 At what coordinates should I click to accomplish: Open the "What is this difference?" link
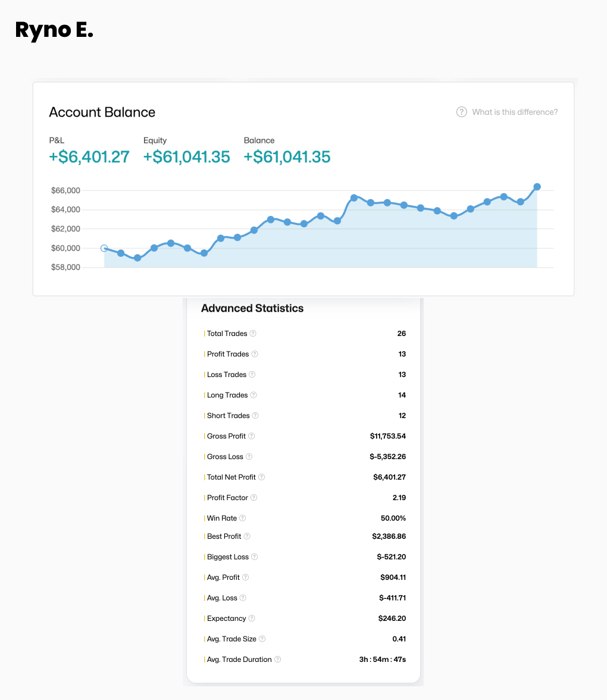(x=515, y=112)
